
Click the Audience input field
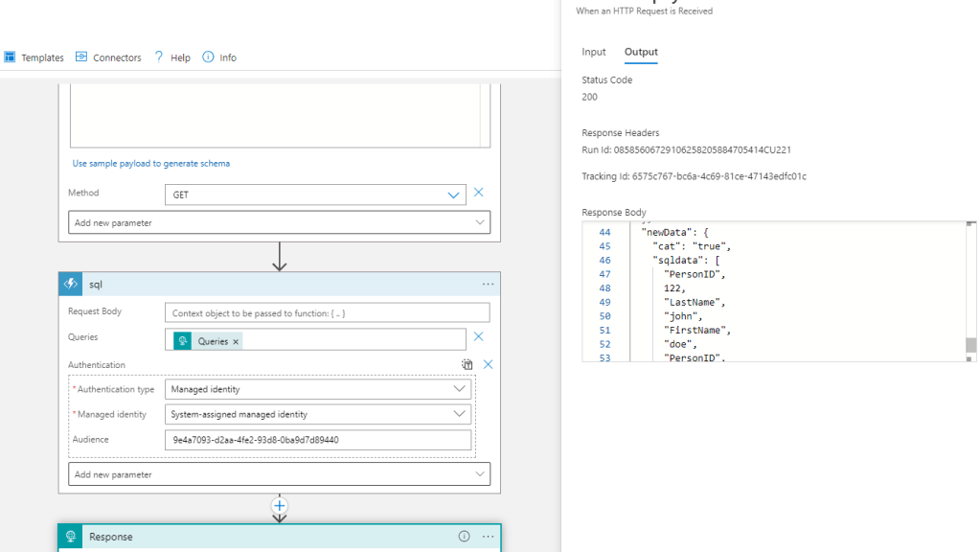click(x=317, y=440)
